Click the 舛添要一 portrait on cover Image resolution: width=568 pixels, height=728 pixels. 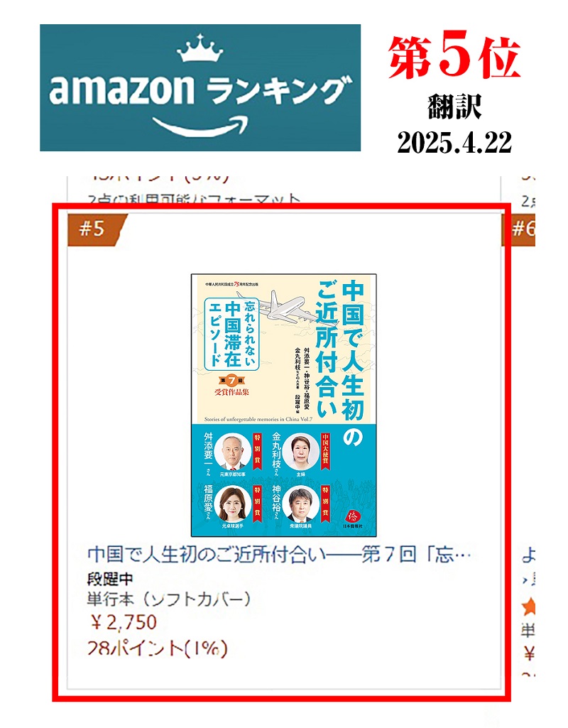[232, 451]
